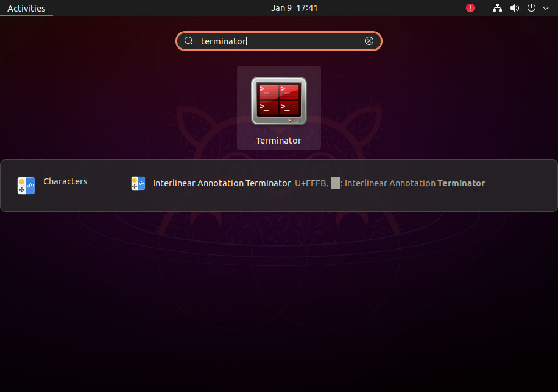Open the Activities overview button
The width and height of the screenshot is (558, 392).
coord(26,8)
